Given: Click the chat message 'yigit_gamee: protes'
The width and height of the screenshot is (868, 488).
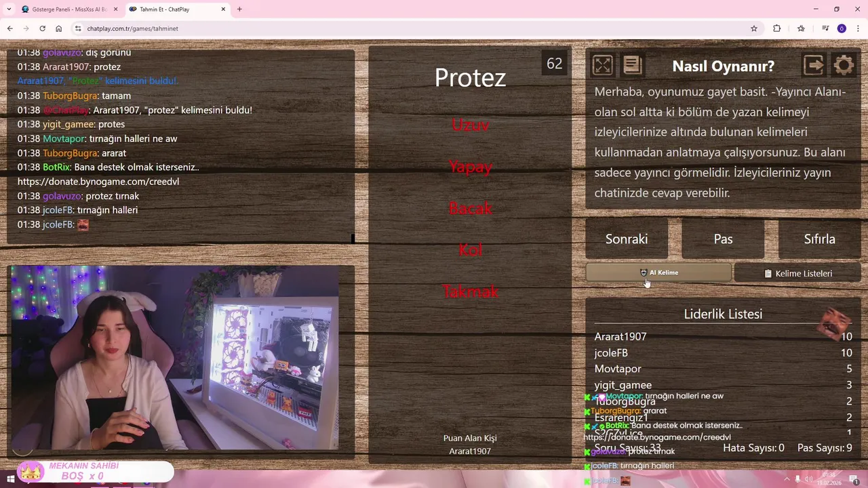Looking at the screenshot, I should tap(71, 124).
